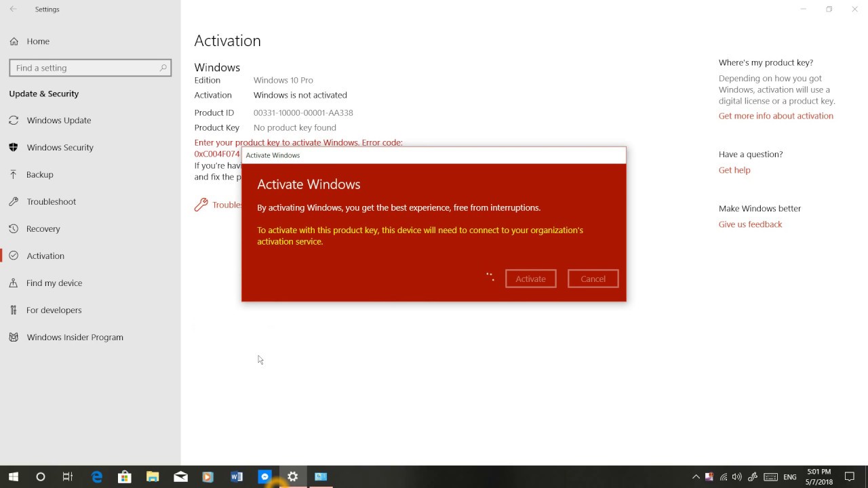The width and height of the screenshot is (868, 488).
Task: Click the 'Windows 10 Pro' edition text
Action: (283, 81)
